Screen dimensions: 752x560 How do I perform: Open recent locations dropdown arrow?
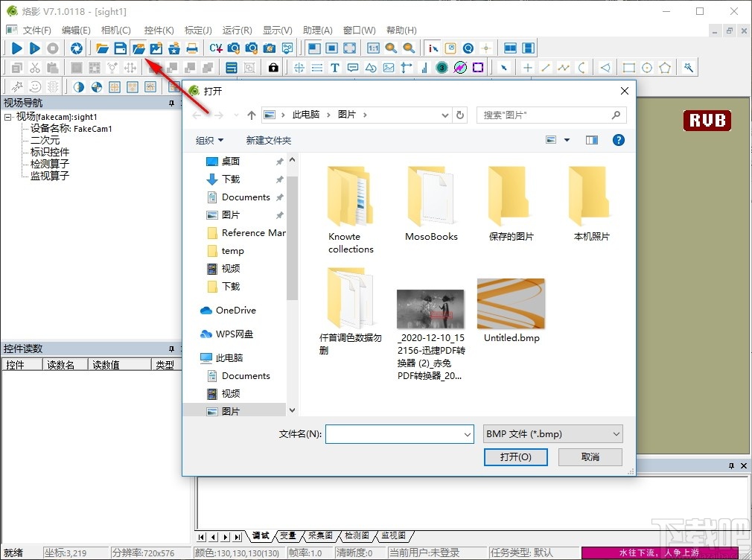click(236, 115)
